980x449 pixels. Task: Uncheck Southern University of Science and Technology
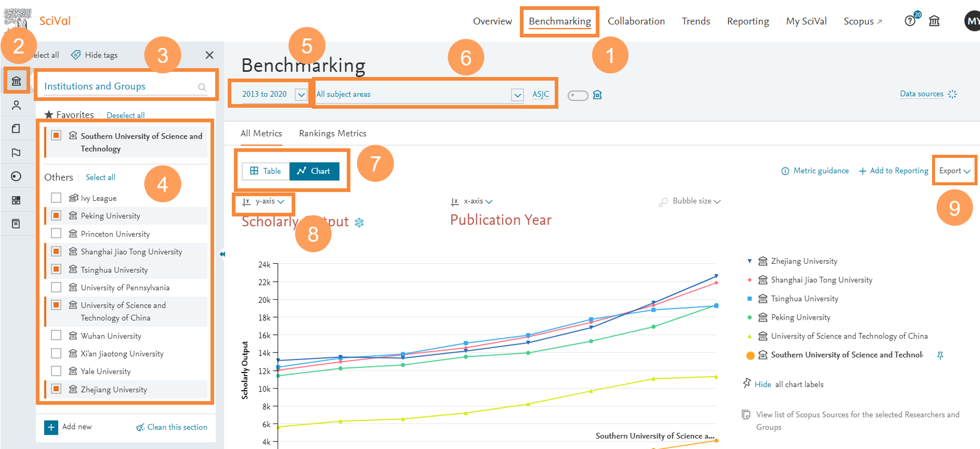click(56, 135)
